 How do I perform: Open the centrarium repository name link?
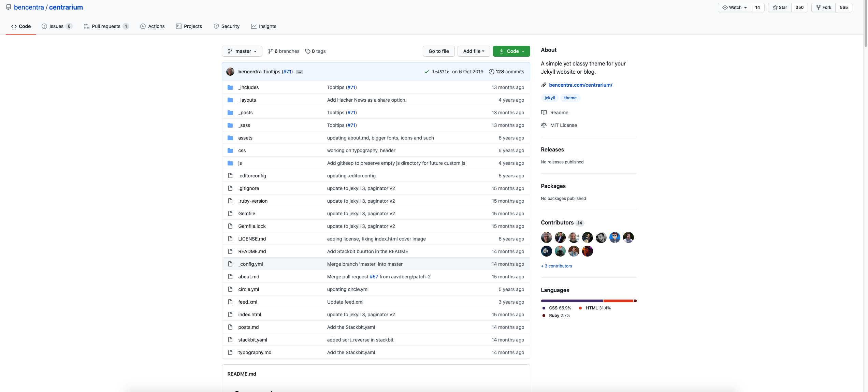66,7
